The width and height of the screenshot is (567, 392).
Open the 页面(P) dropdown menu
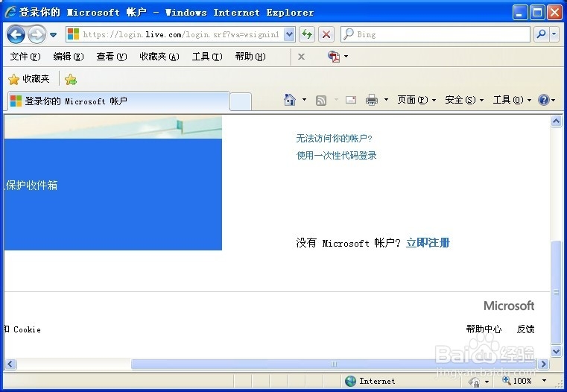coord(416,100)
